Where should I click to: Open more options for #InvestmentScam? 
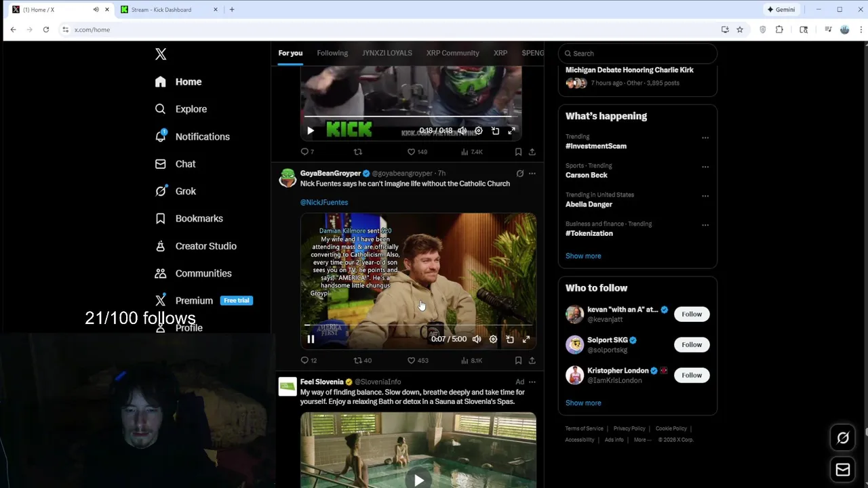click(x=705, y=138)
